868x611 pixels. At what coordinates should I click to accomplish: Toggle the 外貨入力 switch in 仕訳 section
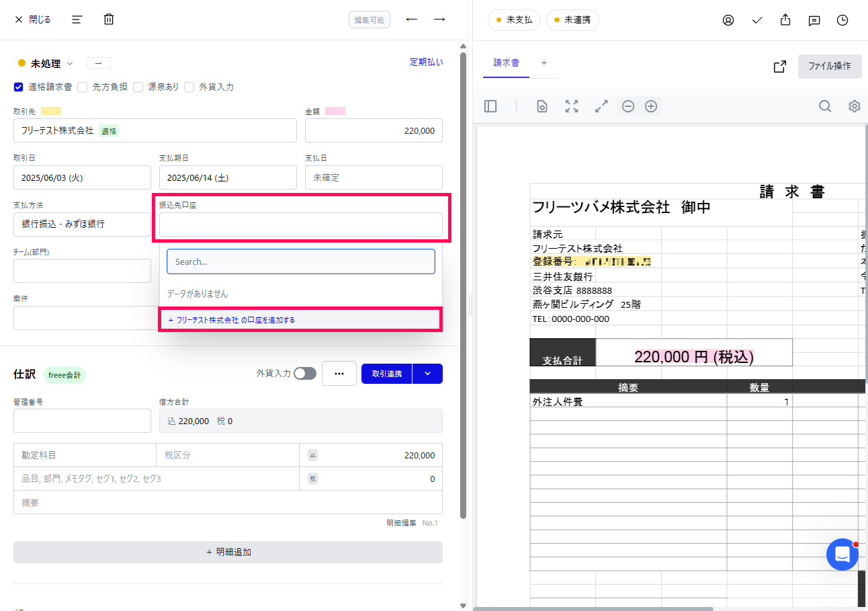304,373
